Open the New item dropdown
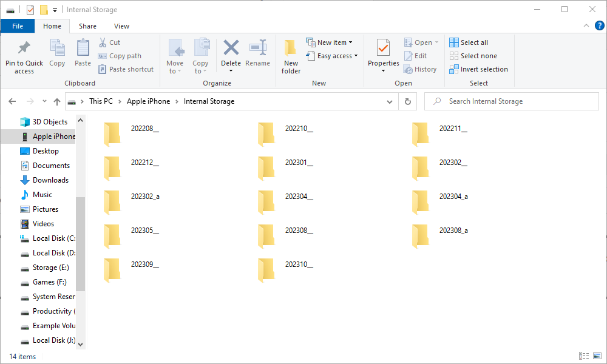Screen dimensions: 607x364 [330, 42]
